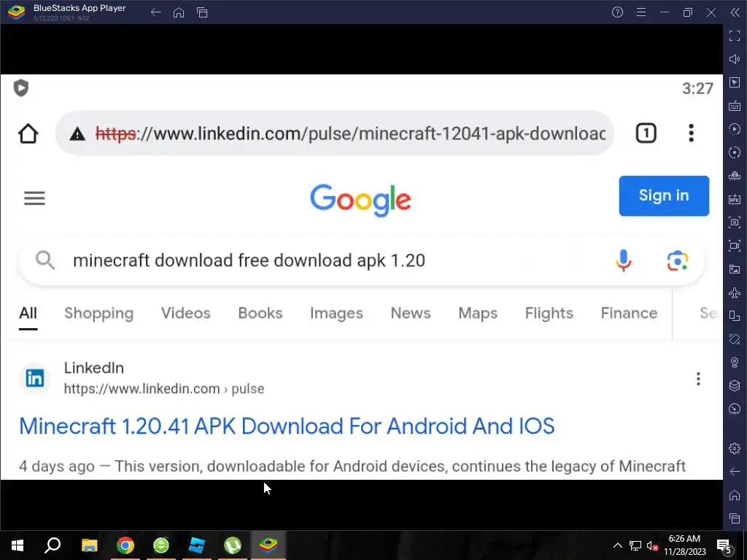The image size is (747, 560).
Task: Toggle the lock cursor icon in sidebar
Action: pyautogui.click(x=734, y=82)
